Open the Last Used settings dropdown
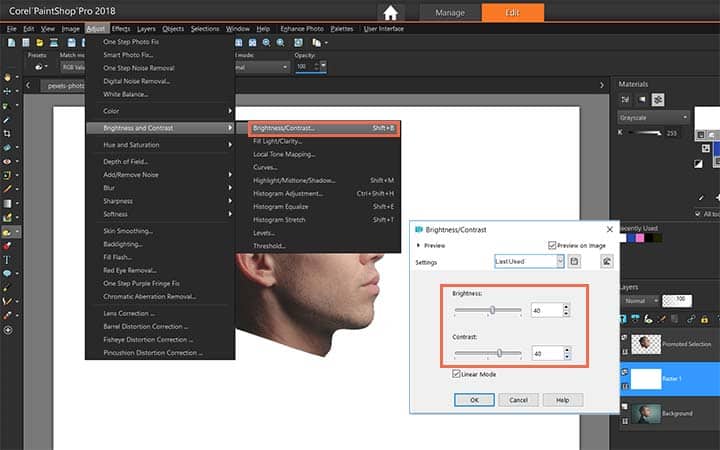 529,261
